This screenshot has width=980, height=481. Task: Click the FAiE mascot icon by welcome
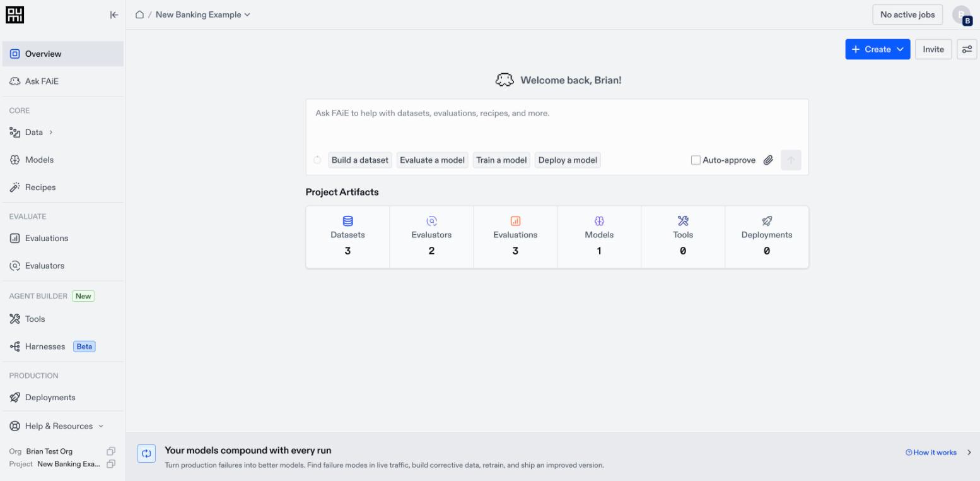(x=505, y=81)
